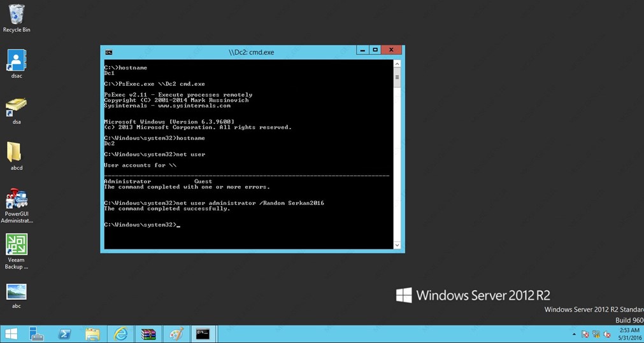The width and height of the screenshot is (644, 343).
Task: Click the 'completed with one or more errors' line
Action: [187, 186]
